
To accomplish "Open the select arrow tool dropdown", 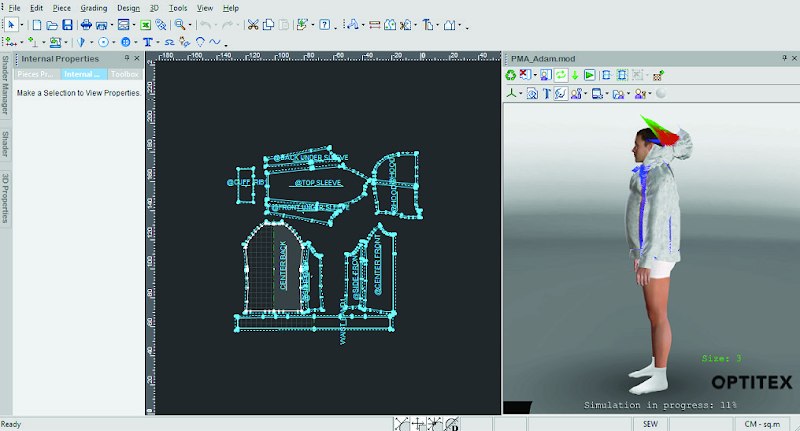I will (21, 24).
